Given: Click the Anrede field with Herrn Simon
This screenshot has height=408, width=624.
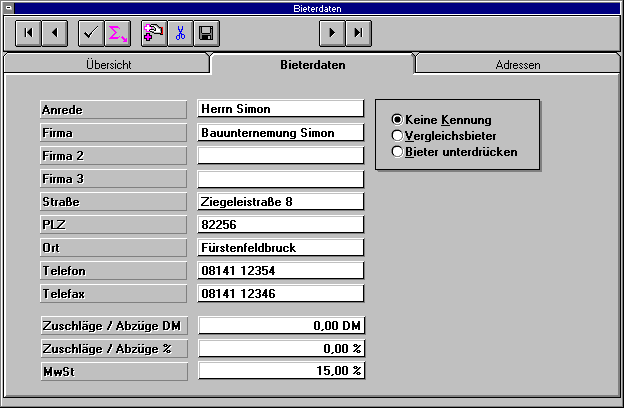Looking at the screenshot, I should coord(280,109).
